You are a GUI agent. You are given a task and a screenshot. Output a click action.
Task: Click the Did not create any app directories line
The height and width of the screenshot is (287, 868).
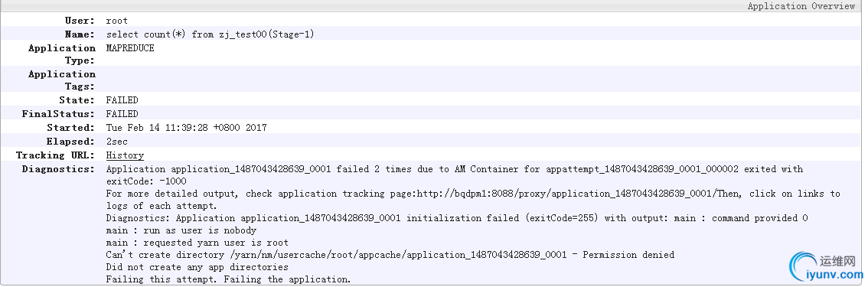[x=197, y=267]
